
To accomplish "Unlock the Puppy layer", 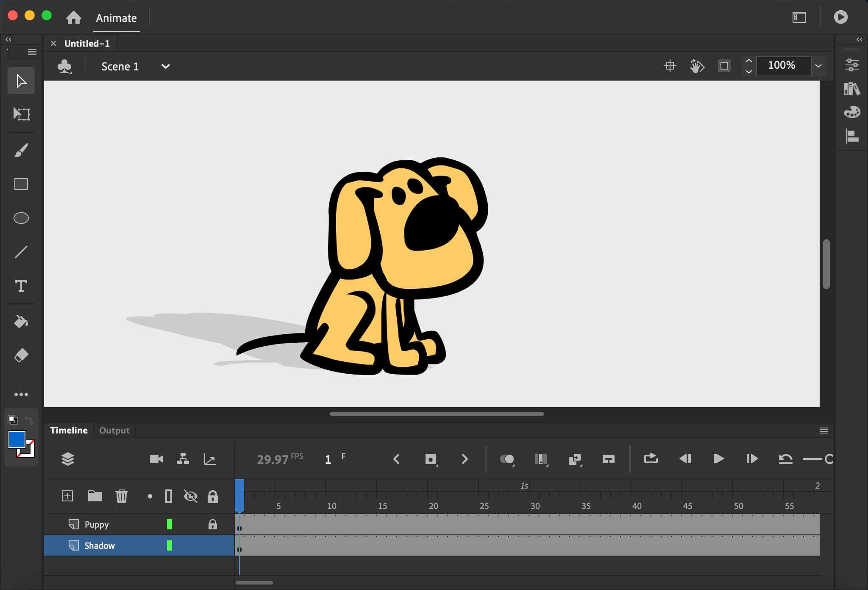I will (x=212, y=525).
